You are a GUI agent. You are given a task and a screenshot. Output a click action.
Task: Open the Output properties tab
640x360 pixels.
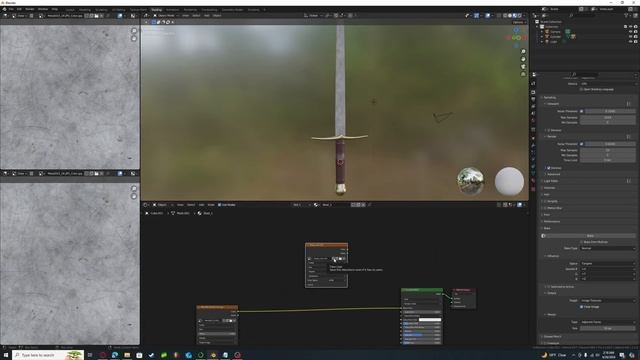533,99
